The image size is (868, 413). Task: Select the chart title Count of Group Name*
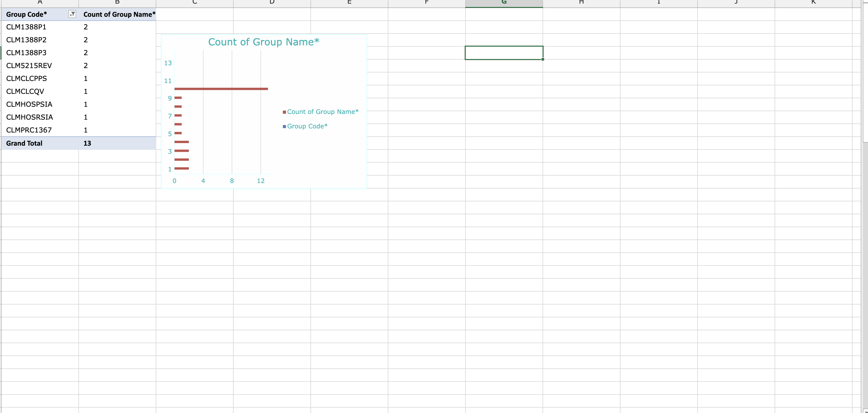click(264, 42)
